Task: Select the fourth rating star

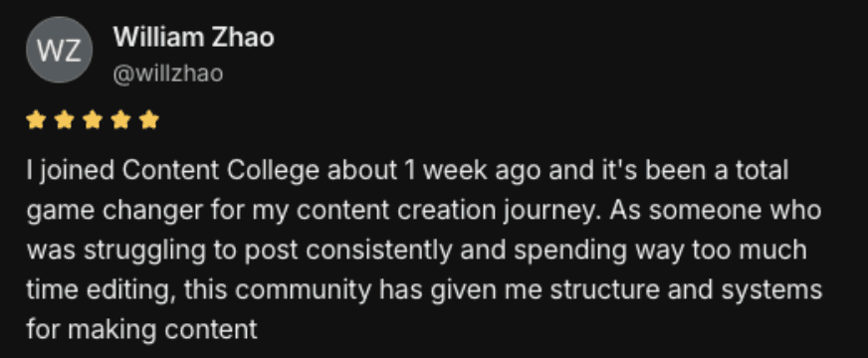Action: tap(120, 119)
